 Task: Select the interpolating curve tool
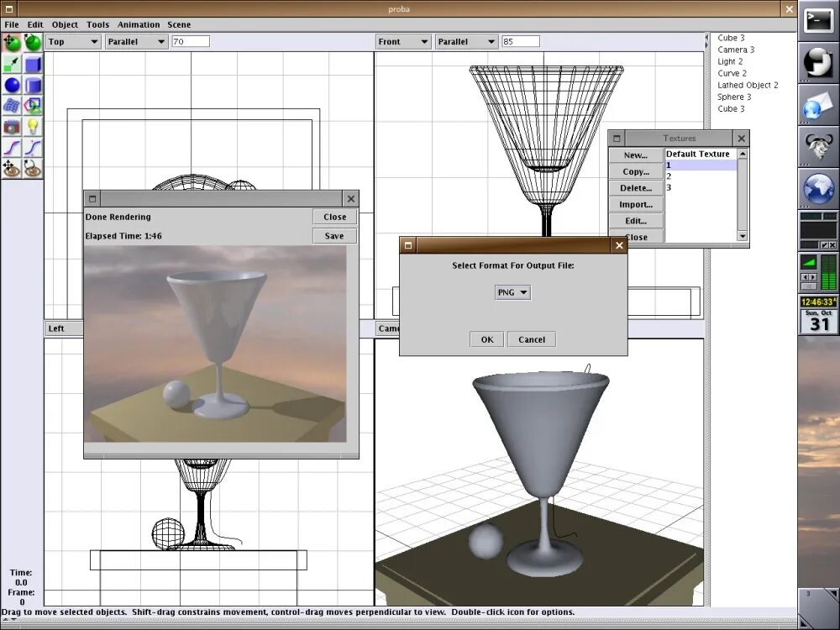[12, 148]
